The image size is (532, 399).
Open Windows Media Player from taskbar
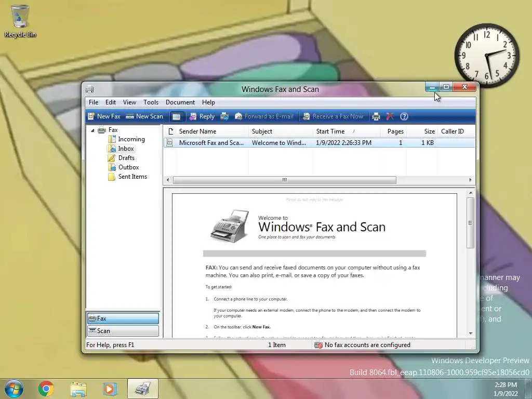pyautogui.click(x=110, y=389)
